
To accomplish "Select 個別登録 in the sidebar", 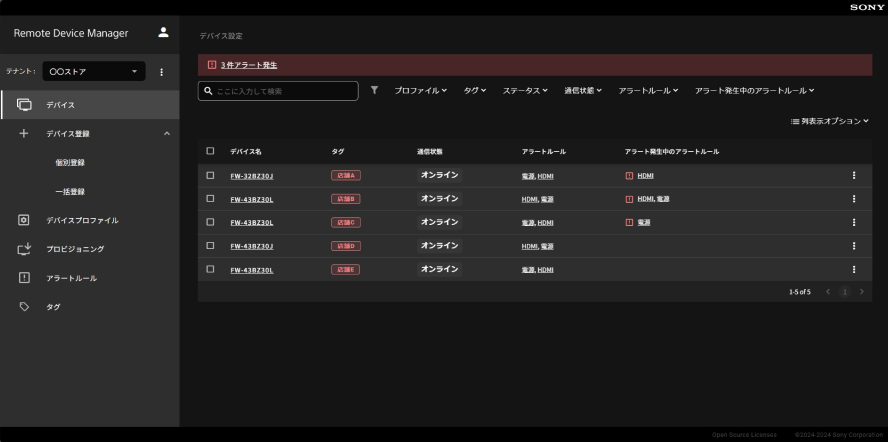I will click(70, 162).
